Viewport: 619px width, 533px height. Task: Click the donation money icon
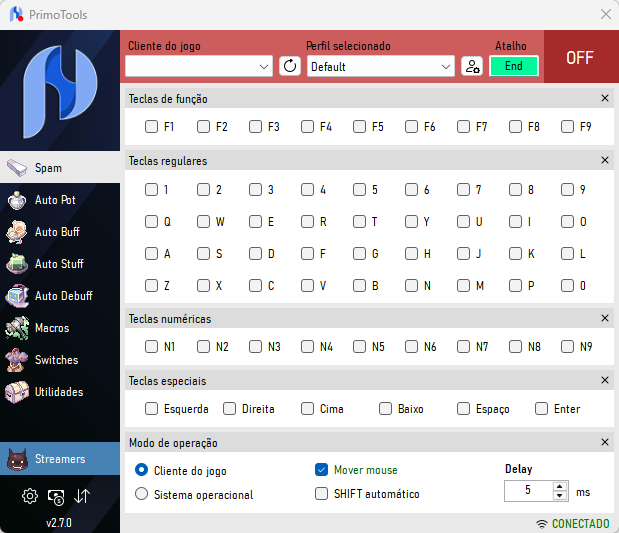point(56,497)
